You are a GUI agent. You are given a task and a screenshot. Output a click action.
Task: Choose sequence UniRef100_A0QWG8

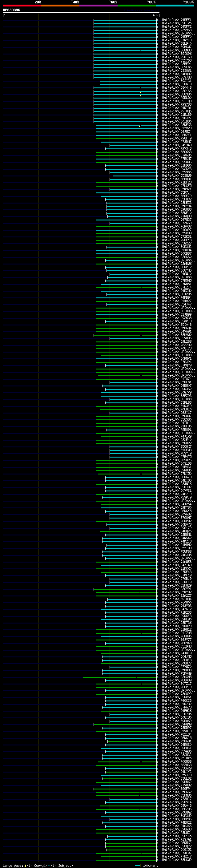(176, 761)
